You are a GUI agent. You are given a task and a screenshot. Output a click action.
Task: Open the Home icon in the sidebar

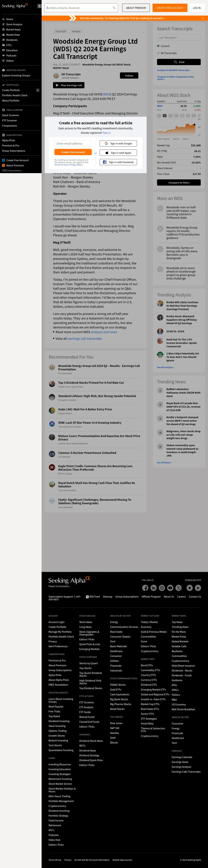tap(3, 19)
